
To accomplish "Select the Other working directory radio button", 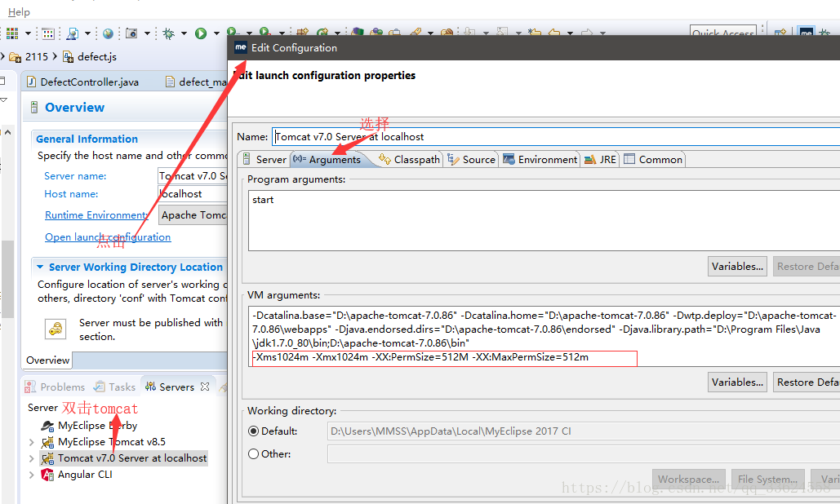I will (x=253, y=453).
